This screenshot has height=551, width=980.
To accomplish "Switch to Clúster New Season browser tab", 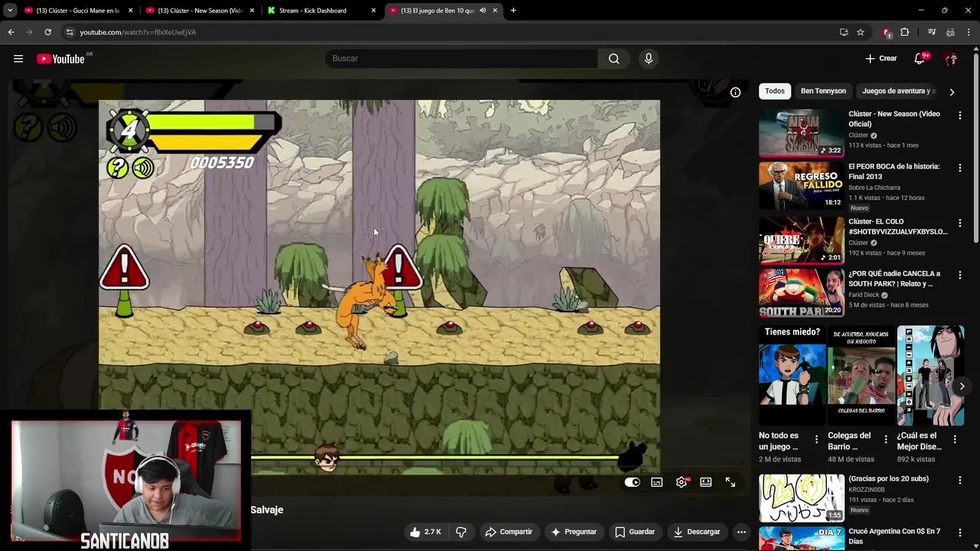I will pyautogui.click(x=199, y=11).
